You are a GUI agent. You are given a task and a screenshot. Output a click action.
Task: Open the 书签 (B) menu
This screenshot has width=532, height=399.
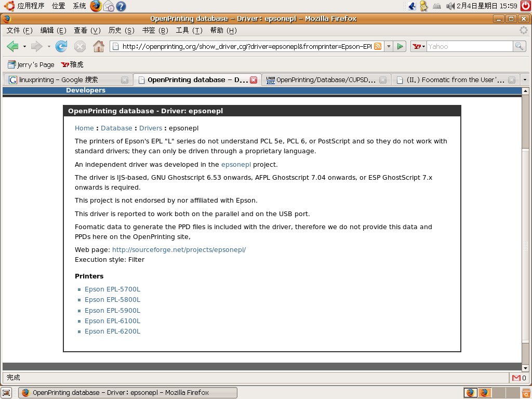[155, 31]
